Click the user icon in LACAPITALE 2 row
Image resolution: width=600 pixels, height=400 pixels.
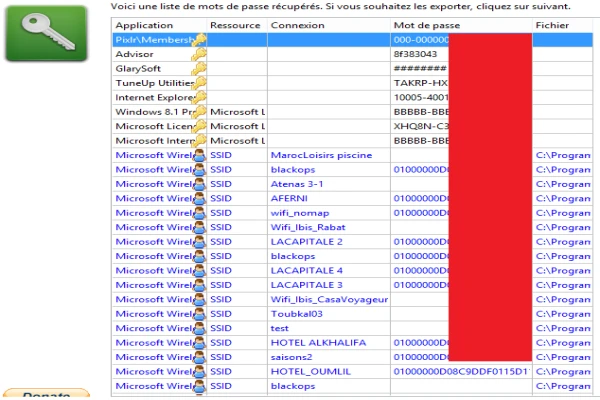pyautogui.click(x=199, y=242)
